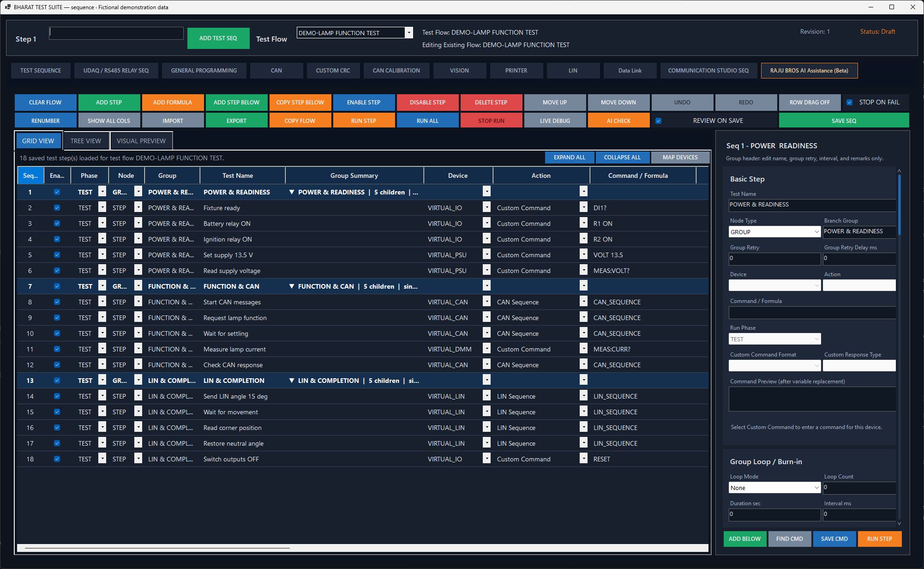Select the 'Restore neutral angle' cell
Screen dimensions: 924x569
pos(242,443)
